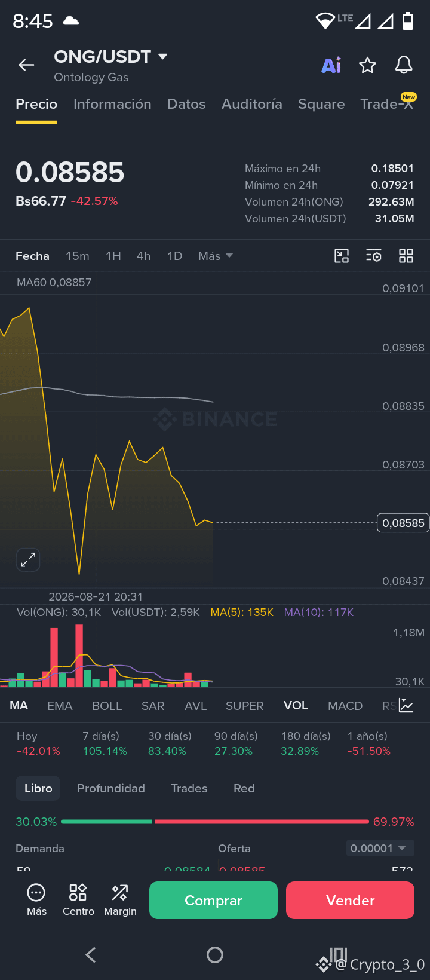Tap MA(5): 135K label
The width and height of the screenshot is (430, 980).
[x=242, y=612]
